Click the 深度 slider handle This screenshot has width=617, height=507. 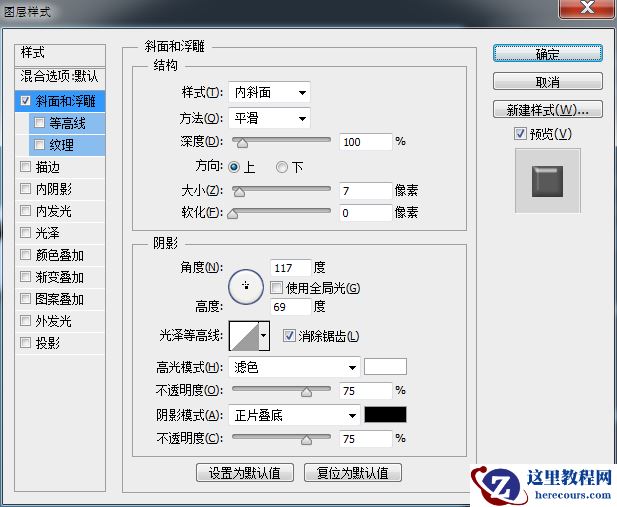(242, 143)
